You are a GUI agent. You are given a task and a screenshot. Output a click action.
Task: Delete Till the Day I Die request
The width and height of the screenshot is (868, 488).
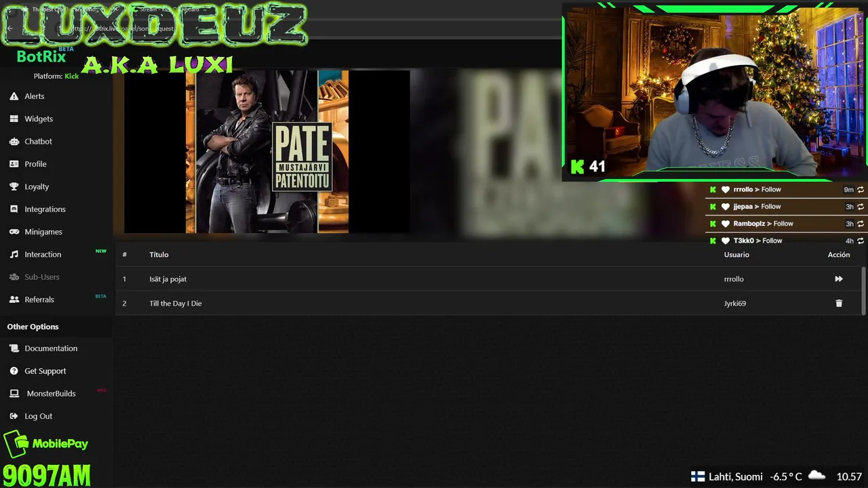coord(839,304)
